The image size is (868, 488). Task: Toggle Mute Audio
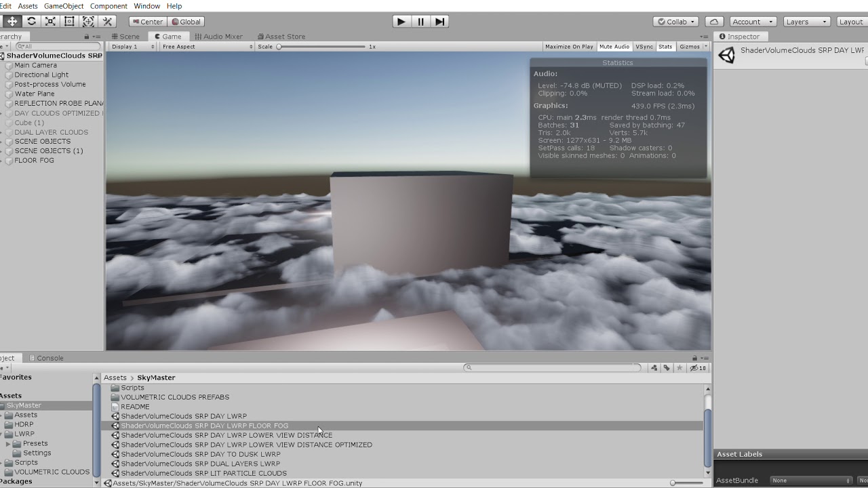614,47
